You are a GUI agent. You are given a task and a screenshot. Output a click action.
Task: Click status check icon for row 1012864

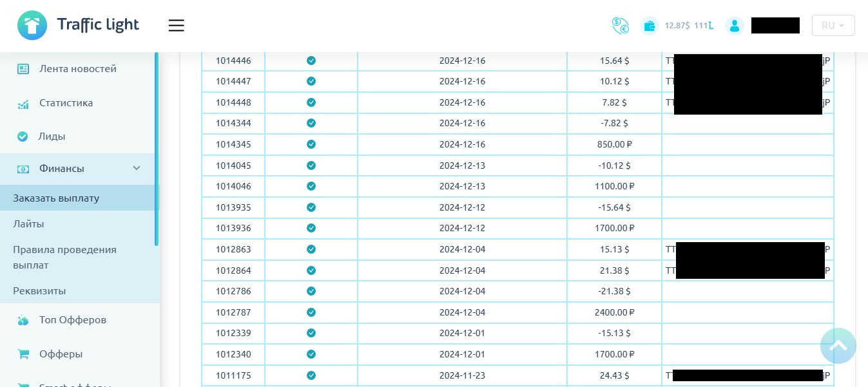coord(311,270)
